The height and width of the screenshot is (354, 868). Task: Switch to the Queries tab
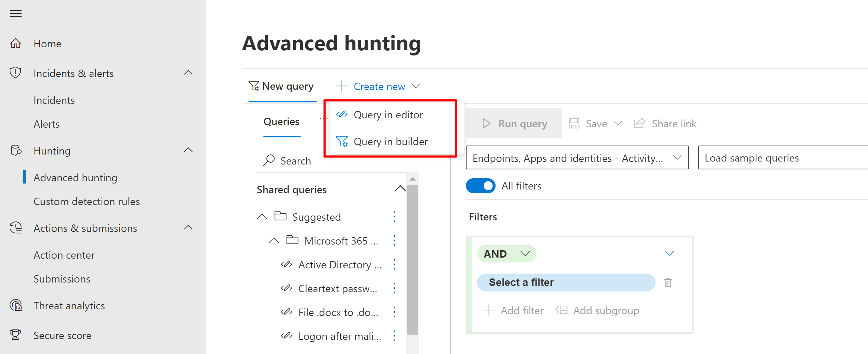(x=281, y=122)
